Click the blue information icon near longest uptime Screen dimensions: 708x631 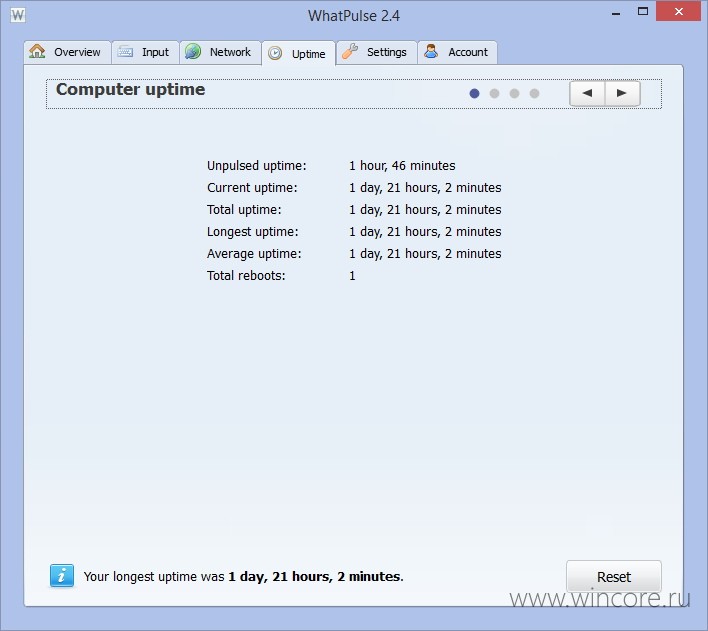(62, 576)
